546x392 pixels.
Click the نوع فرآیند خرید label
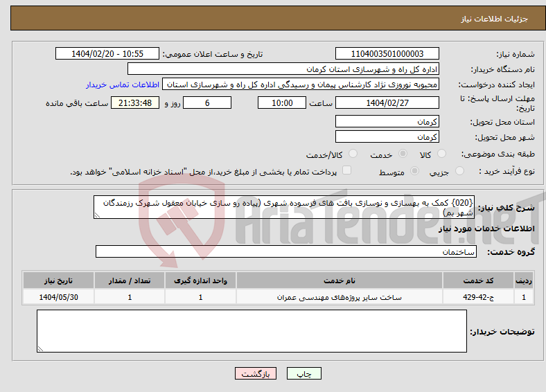507,171
